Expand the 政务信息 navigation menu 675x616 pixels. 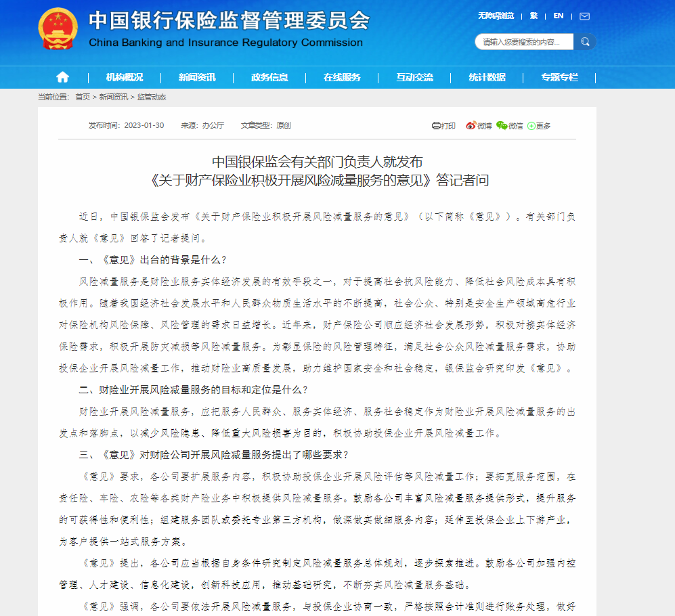coord(269,77)
